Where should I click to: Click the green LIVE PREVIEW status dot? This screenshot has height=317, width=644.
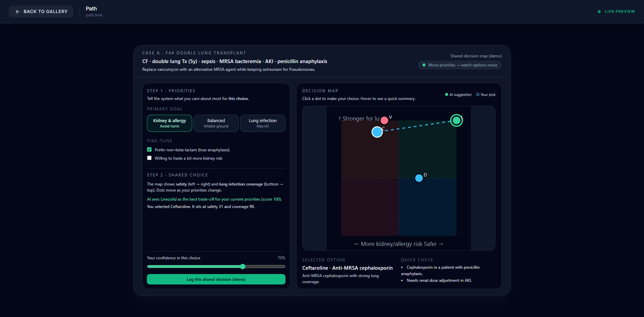point(599,11)
